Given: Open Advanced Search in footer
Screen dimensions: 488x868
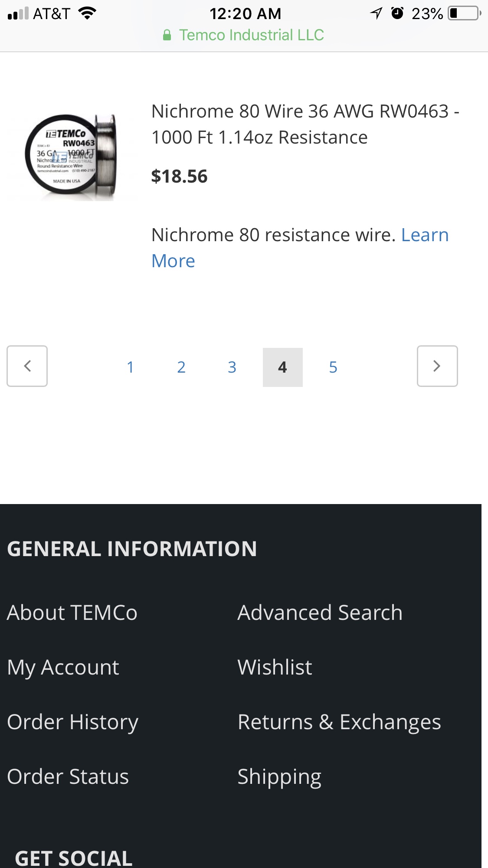Looking at the screenshot, I should pyautogui.click(x=320, y=613).
